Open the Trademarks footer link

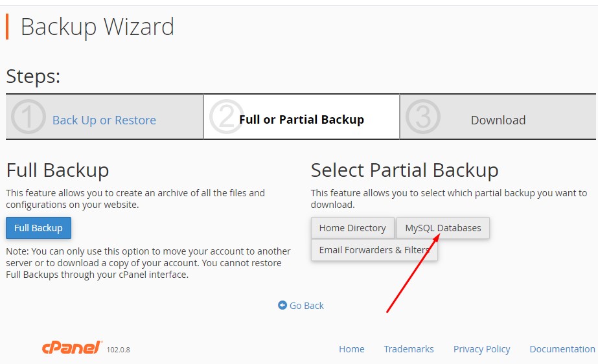(x=408, y=349)
